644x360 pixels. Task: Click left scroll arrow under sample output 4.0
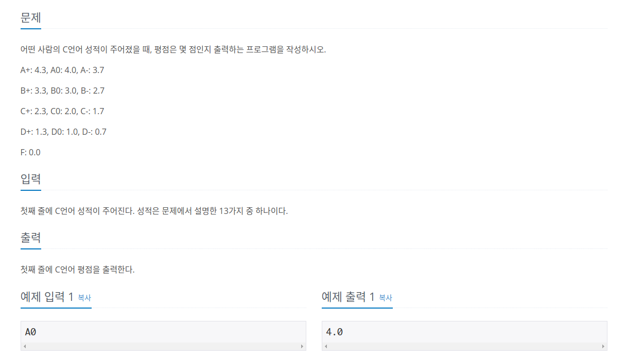pos(326,347)
